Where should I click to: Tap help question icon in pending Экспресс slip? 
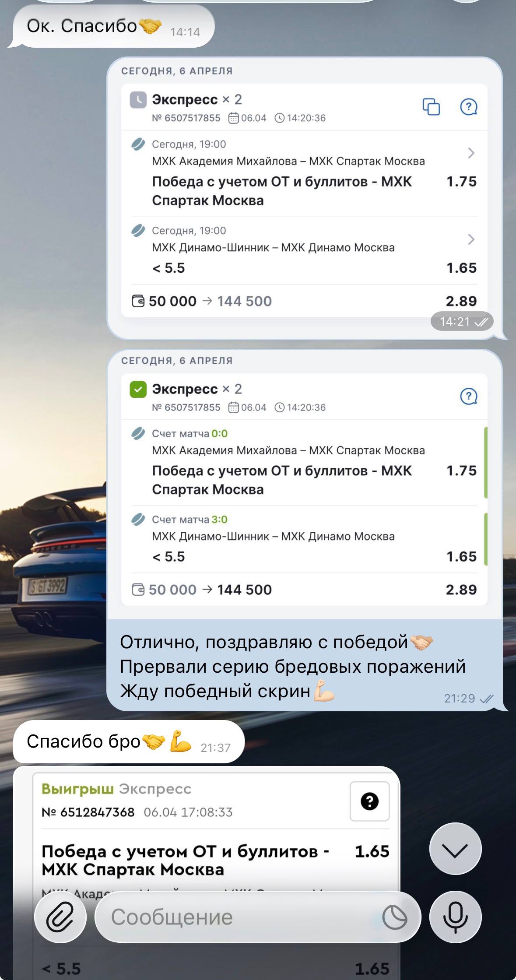[x=469, y=106]
